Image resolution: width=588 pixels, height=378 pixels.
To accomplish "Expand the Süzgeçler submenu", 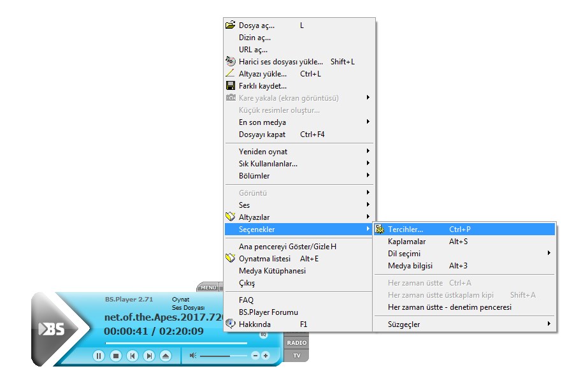I will coord(405,324).
